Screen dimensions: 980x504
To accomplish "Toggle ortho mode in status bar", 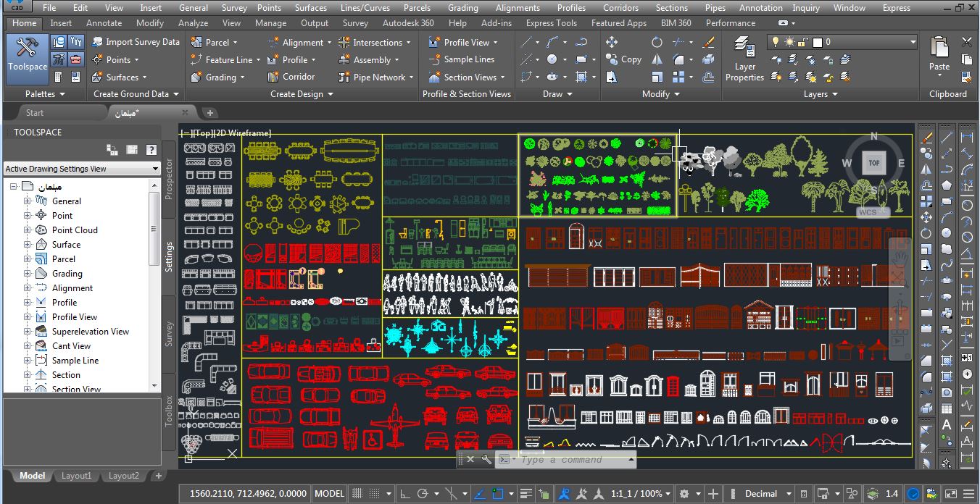I will click(406, 494).
